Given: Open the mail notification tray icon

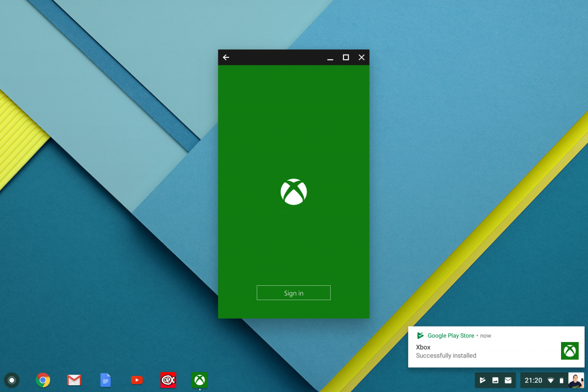Looking at the screenshot, I should [x=508, y=380].
